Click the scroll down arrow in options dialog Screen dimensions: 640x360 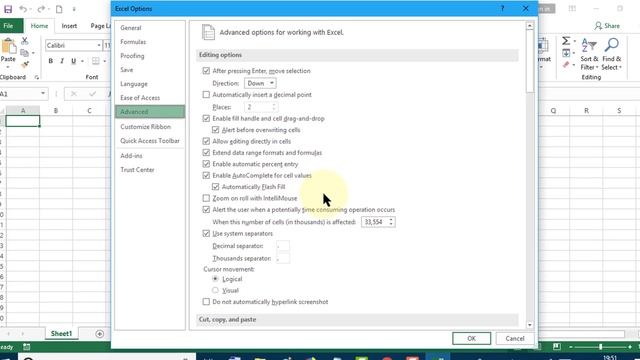[x=529, y=325]
